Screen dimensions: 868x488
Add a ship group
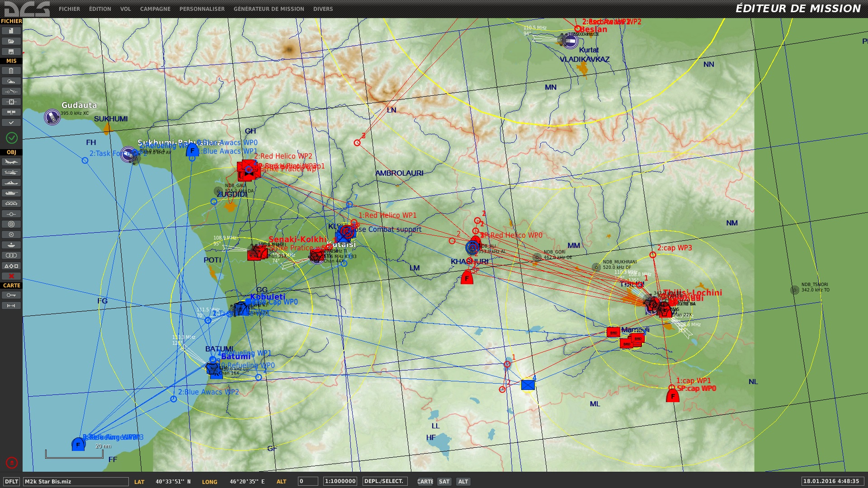tap(11, 183)
